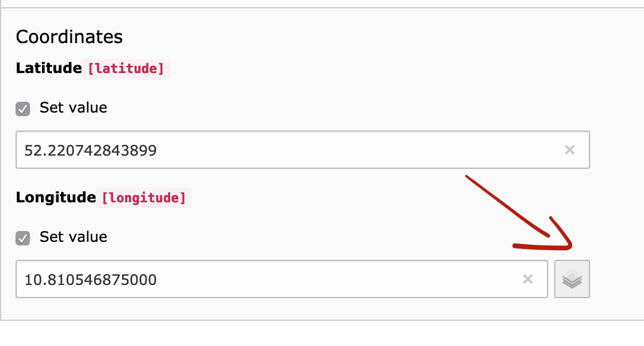Click the bold Latitude field label
Screen dimensions: 644x346
click(48, 68)
